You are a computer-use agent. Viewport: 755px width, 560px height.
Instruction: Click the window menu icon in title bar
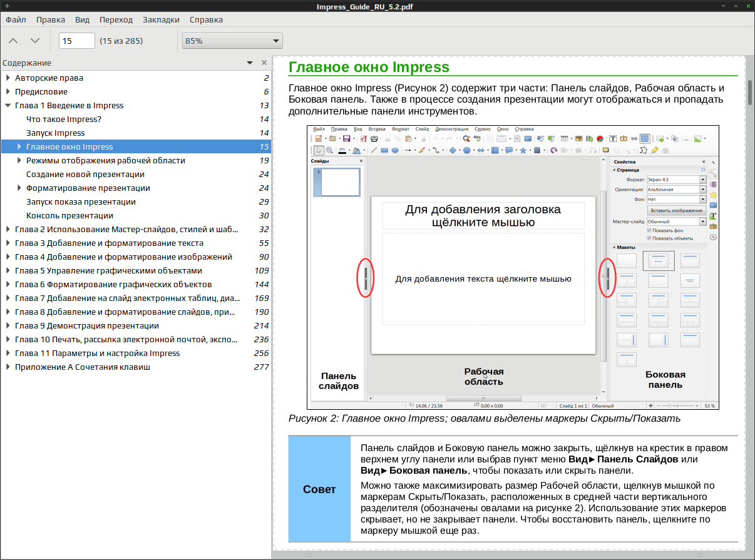point(6,6)
